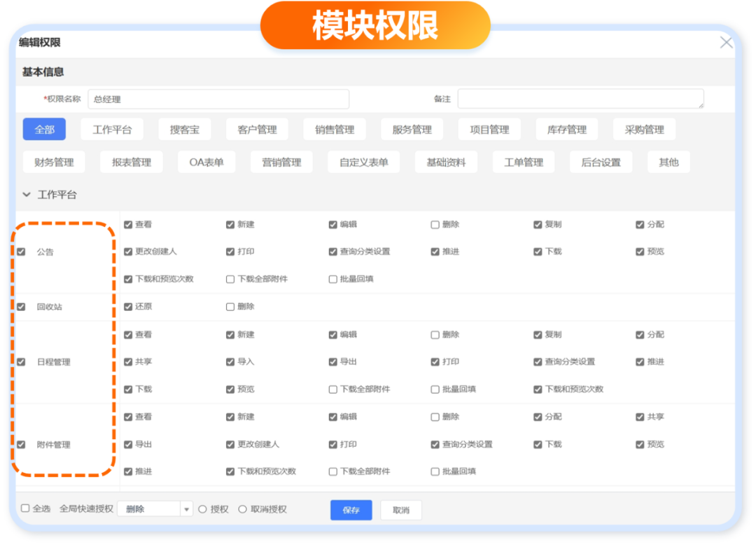Select the 取消授权 radio button
This screenshot has height=545, width=756.
pos(243,509)
